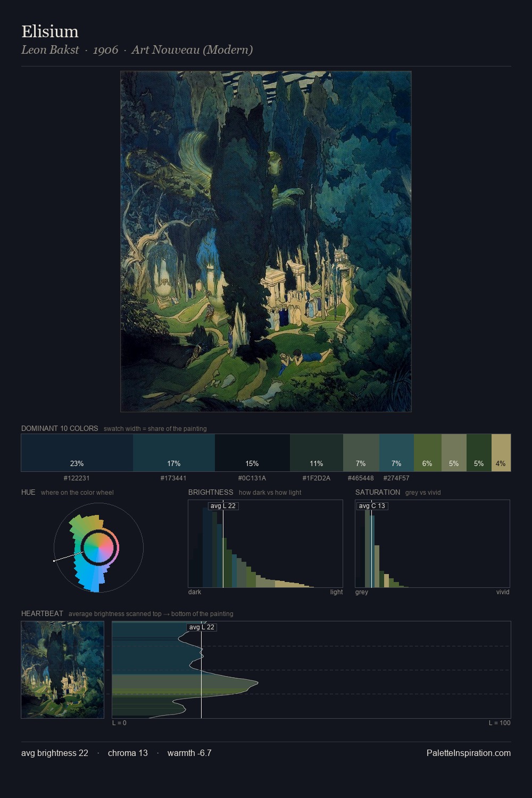The height and width of the screenshot is (798, 532).
Task: Click the 'grey' axis label
Action: [362, 592]
